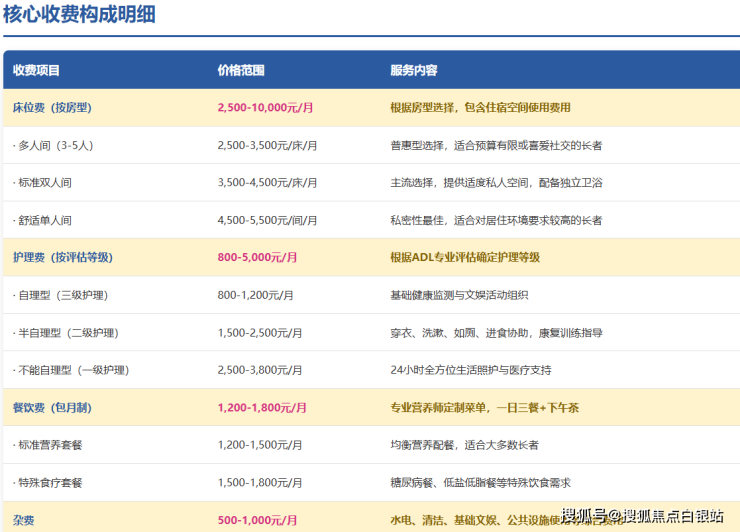Select the 2,500-10,000元/月 price text
This screenshot has height=532, width=740.
click(266, 107)
